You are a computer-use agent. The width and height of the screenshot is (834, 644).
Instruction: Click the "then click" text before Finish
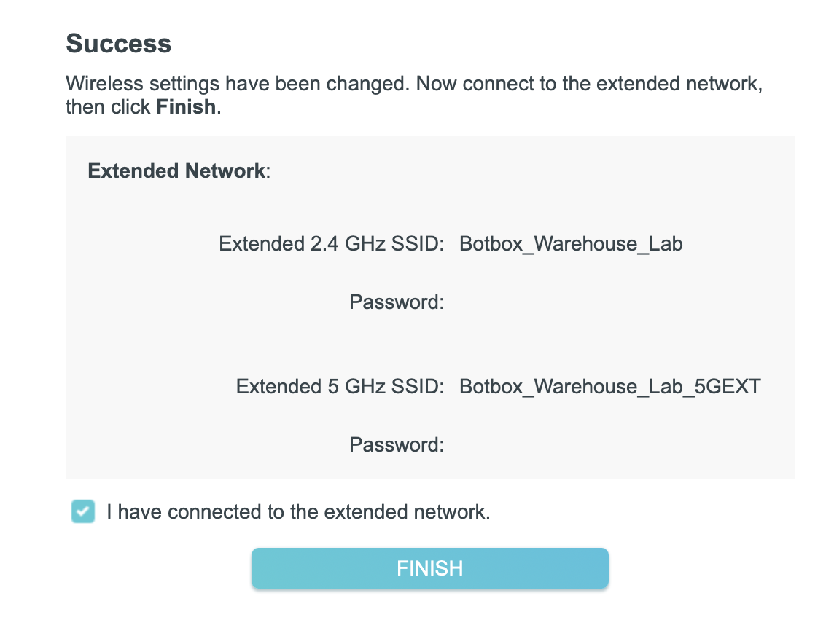(109, 107)
